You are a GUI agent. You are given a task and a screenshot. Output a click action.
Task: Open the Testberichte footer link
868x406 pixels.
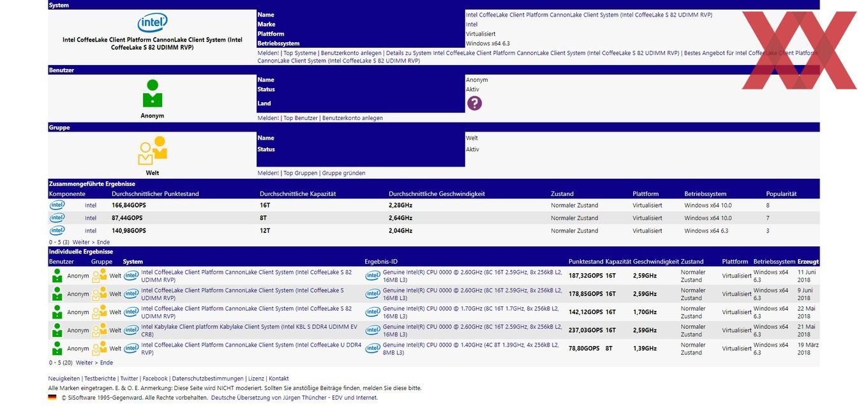(x=100, y=379)
